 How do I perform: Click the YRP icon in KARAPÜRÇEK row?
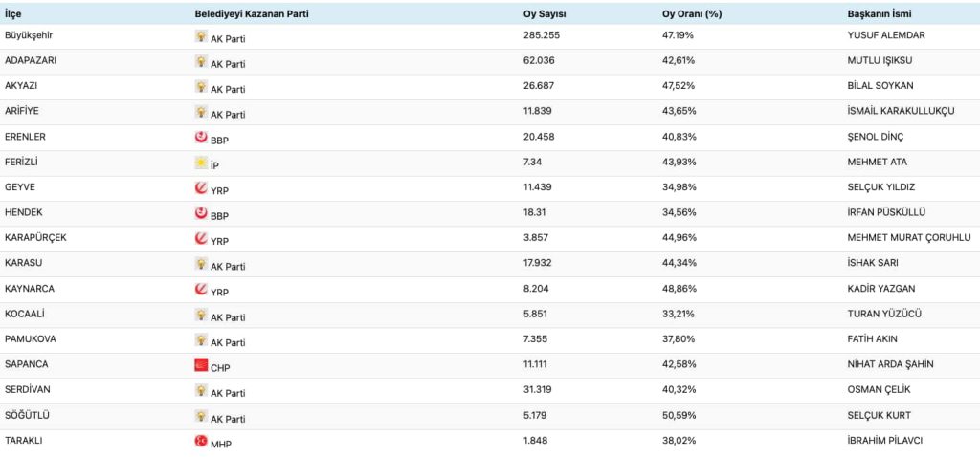click(x=201, y=239)
